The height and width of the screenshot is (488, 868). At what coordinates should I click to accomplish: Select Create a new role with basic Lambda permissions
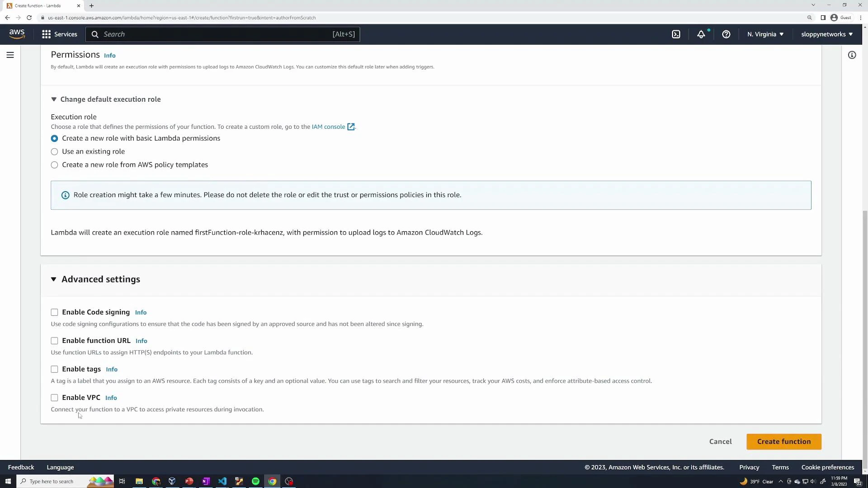54,138
